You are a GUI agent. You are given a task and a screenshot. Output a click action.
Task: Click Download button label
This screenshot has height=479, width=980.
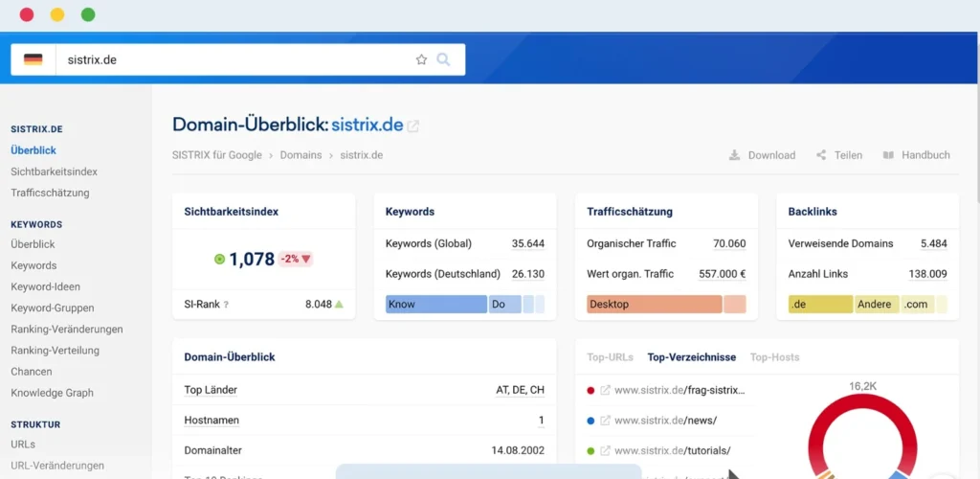[x=772, y=155]
